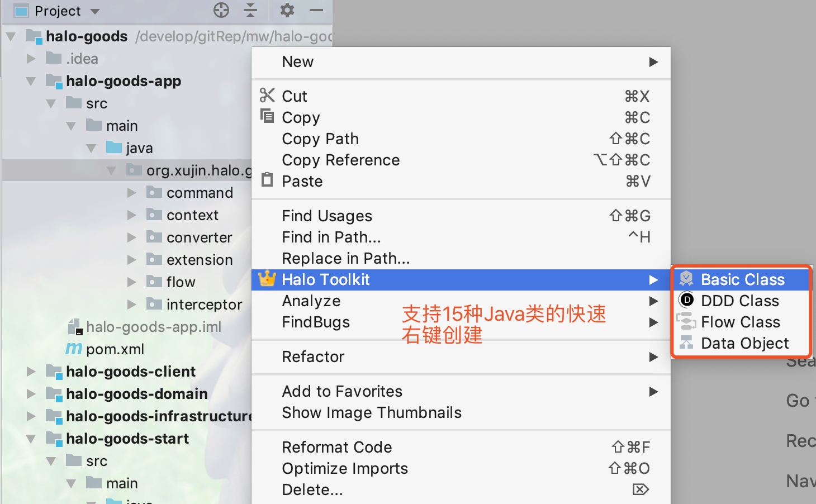Open the Project view dropdown
This screenshot has width=816, height=504.
pyautogui.click(x=94, y=11)
